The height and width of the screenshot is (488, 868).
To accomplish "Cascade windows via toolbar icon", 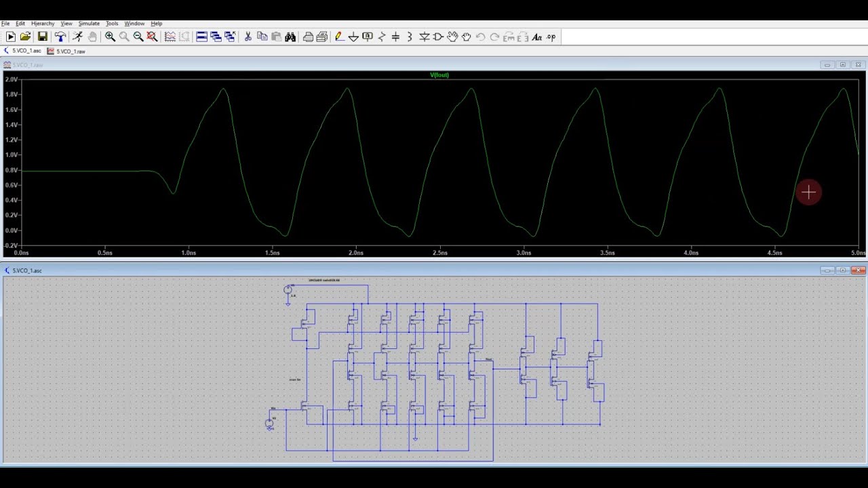I will [216, 37].
